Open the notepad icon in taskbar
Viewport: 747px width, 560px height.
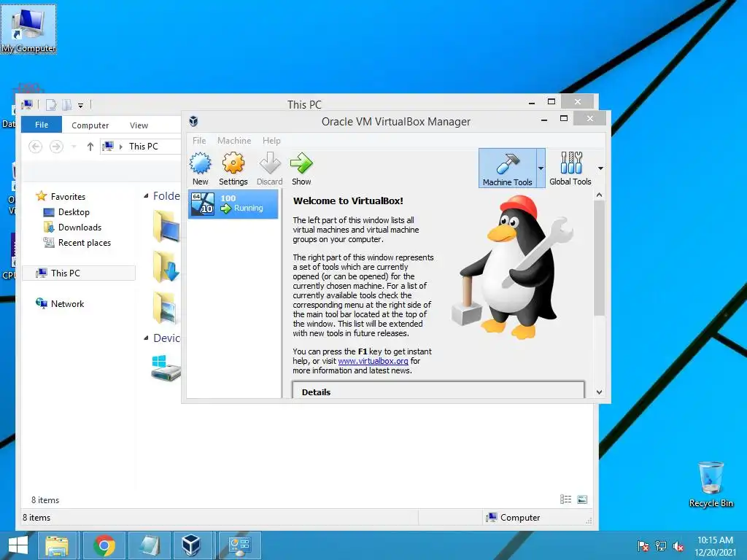pyautogui.click(x=150, y=545)
